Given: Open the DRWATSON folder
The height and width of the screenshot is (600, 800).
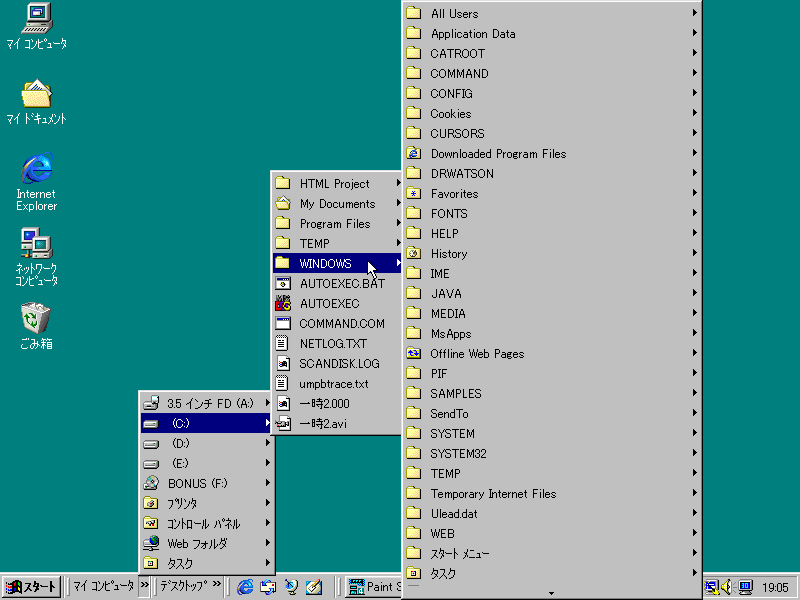Looking at the screenshot, I should (x=552, y=173).
